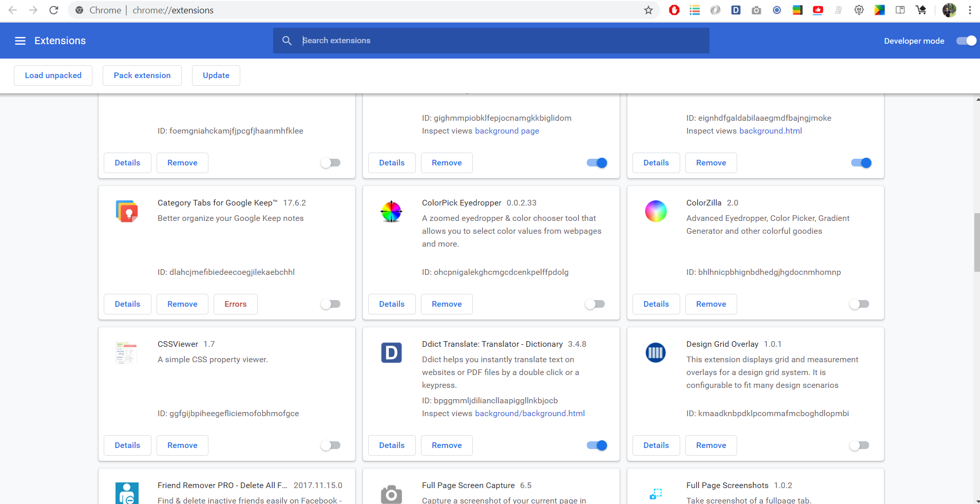The height and width of the screenshot is (504, 980).
Task: Open the Extensions hamburger menu
Action: (20, 41)
